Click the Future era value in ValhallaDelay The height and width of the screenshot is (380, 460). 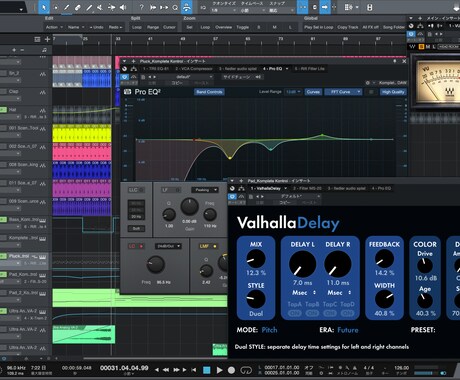[x=348, y=330]
